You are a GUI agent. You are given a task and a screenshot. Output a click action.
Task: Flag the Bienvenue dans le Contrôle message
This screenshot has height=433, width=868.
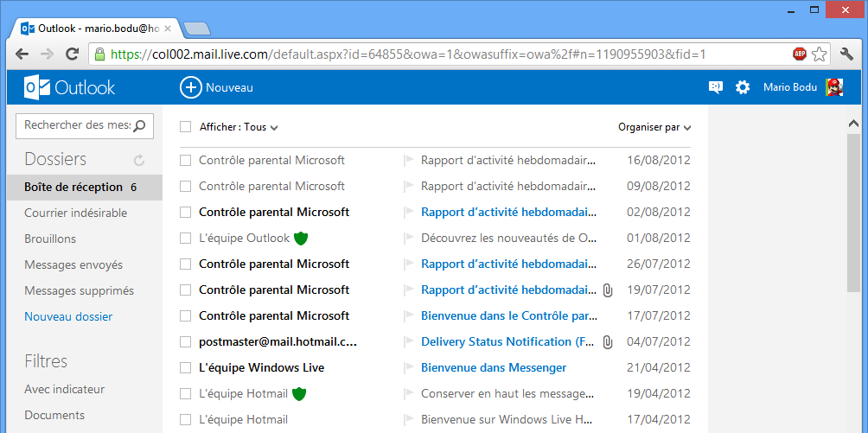point(409,316)
